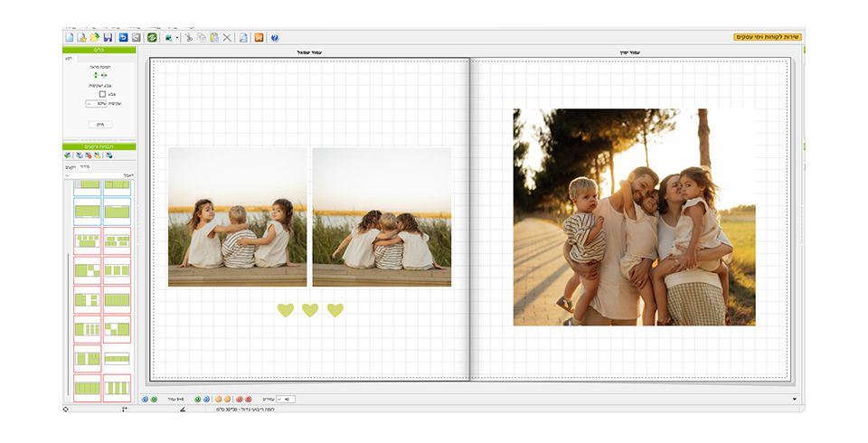
Task: Click second icon in the templates panel toolbar
Action: 80,156
